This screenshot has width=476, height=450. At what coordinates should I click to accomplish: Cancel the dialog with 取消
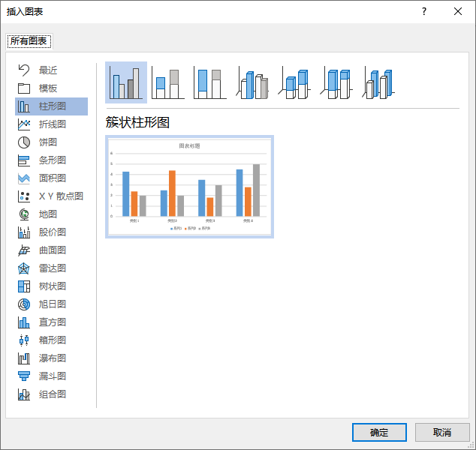442,432
